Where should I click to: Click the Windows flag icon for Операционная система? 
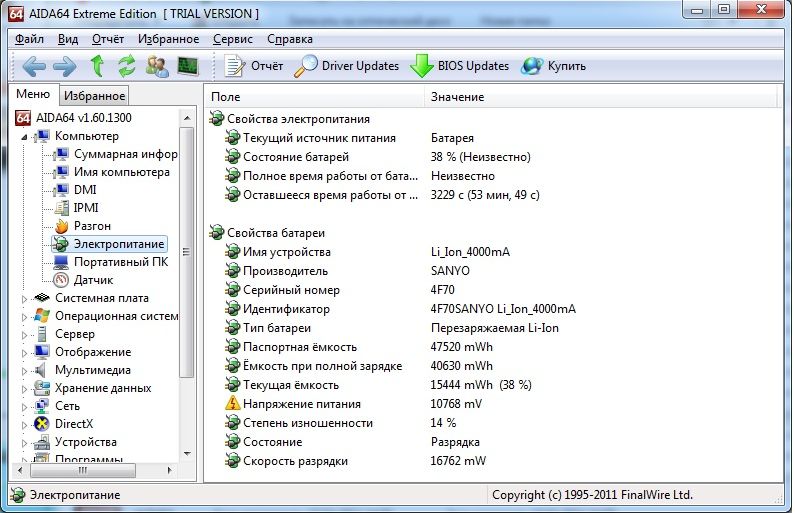(42, 316)
